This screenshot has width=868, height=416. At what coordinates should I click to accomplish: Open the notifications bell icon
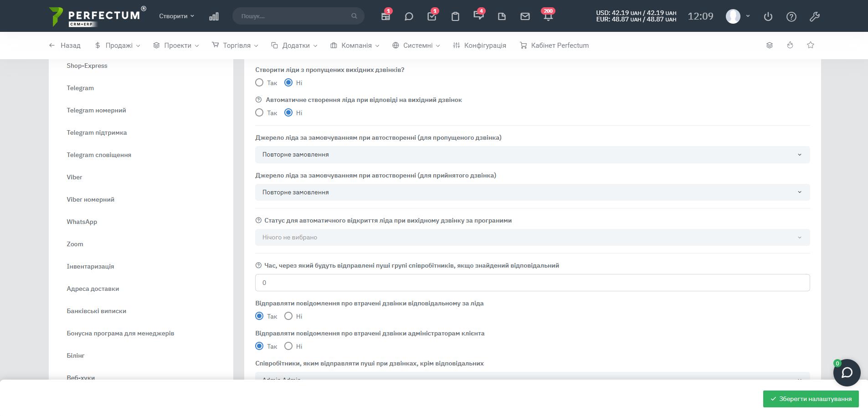[548, 16]
